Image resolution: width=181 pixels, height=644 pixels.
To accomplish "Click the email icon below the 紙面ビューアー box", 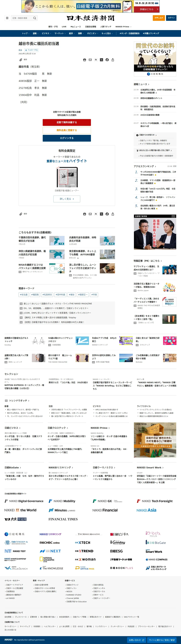I will click(x=90, y=214).
